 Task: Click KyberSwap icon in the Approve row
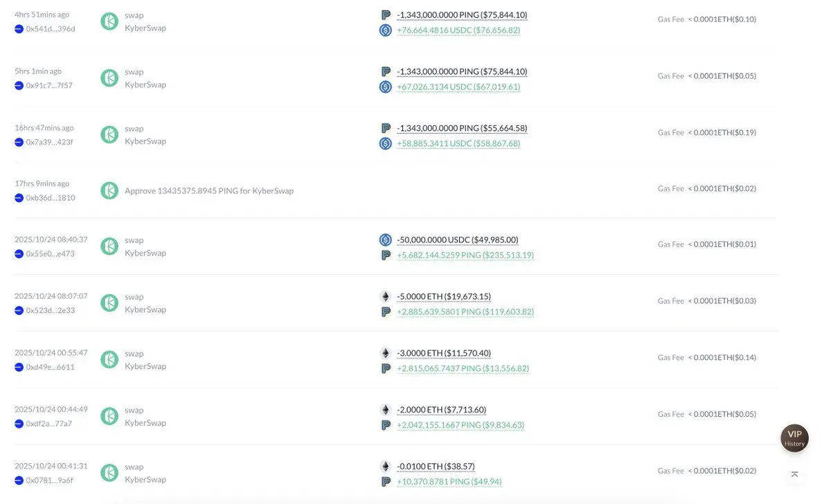point(109,190)
